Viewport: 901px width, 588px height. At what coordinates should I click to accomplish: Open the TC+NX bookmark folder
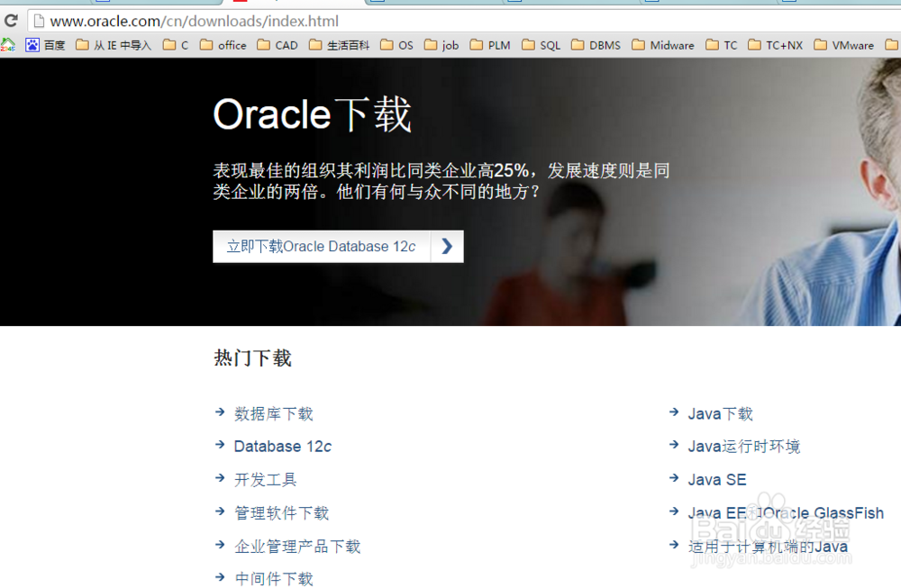click(x=776, y=45)
